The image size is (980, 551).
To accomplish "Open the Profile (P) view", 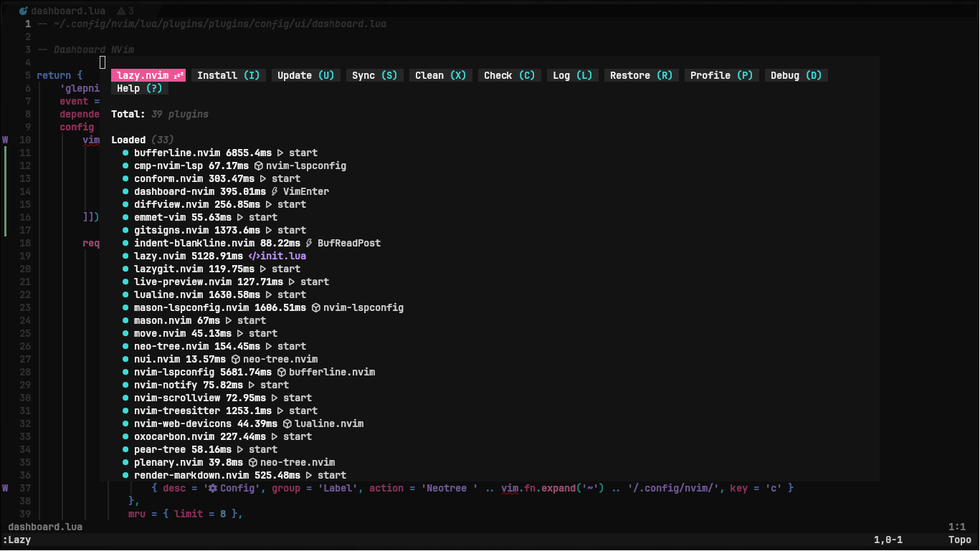I will 722,75.
